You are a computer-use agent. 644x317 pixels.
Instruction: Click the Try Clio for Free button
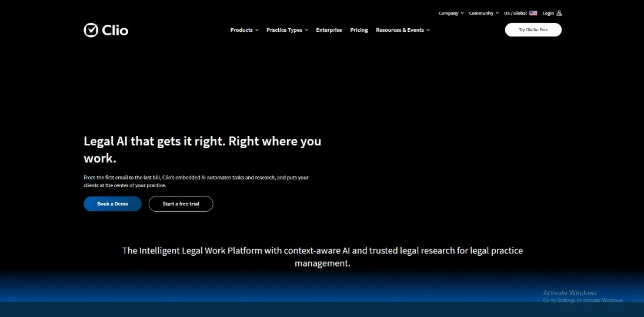point(533,29)
